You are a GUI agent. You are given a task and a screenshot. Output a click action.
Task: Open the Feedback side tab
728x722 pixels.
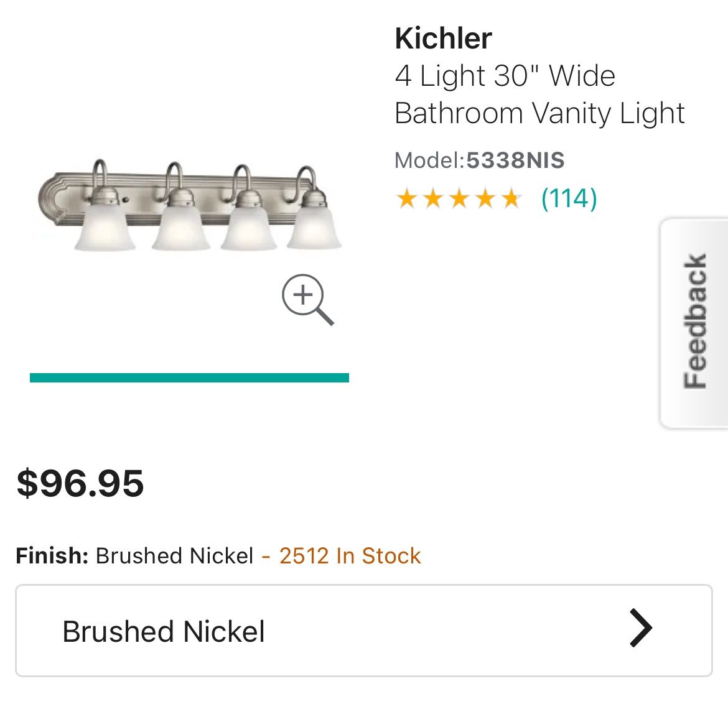[694, 322]
